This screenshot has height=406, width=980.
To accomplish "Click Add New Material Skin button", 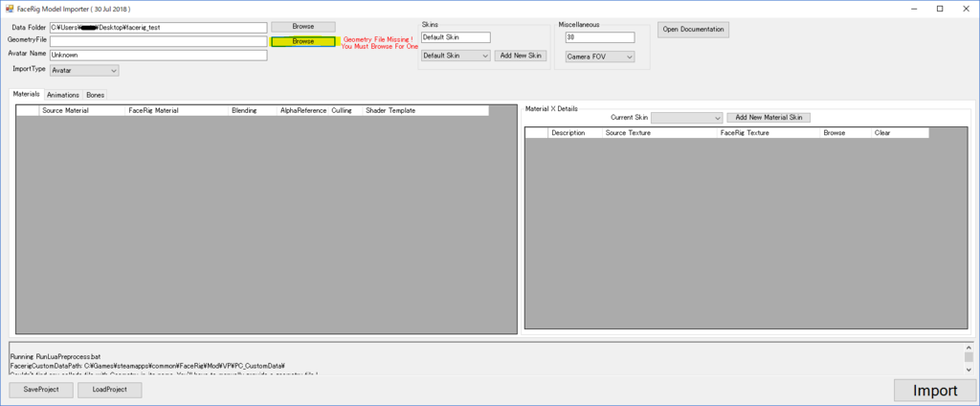I will 768,118.
